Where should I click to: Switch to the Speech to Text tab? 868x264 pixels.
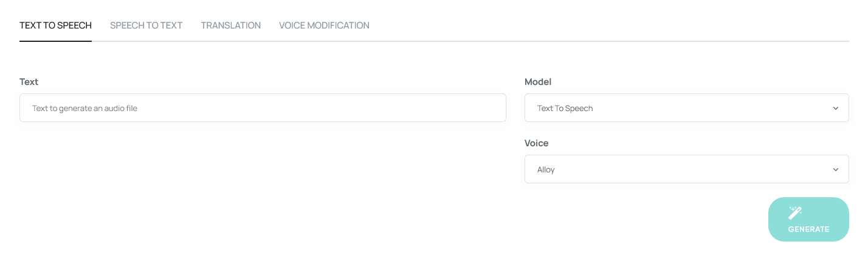146,25
